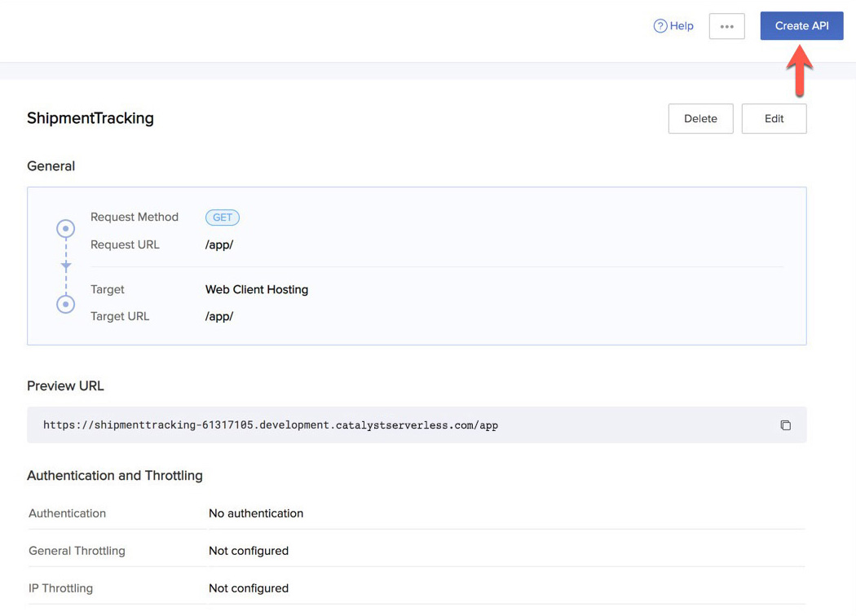Click the target node circle in the flow diagram
856x616 pixels.
[66, 304]
